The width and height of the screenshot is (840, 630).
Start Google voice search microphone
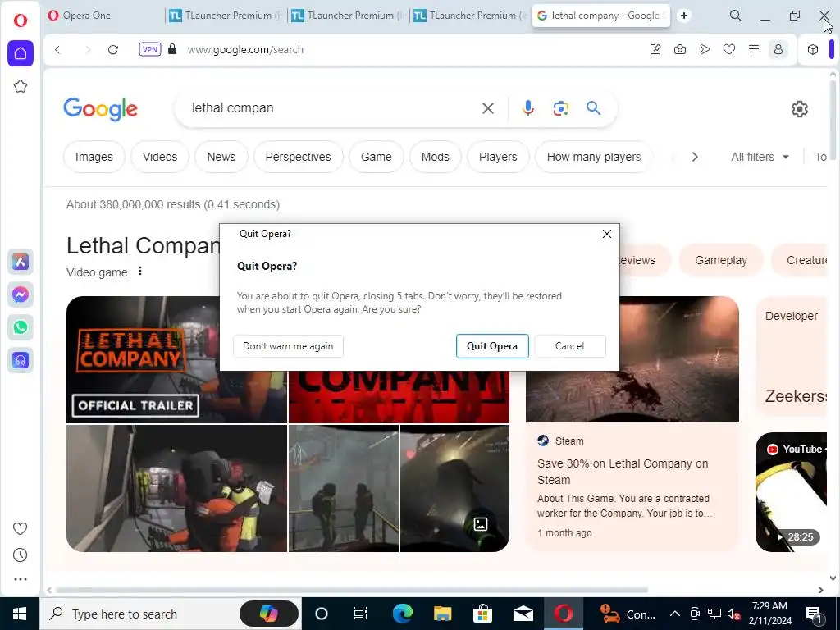528,108
